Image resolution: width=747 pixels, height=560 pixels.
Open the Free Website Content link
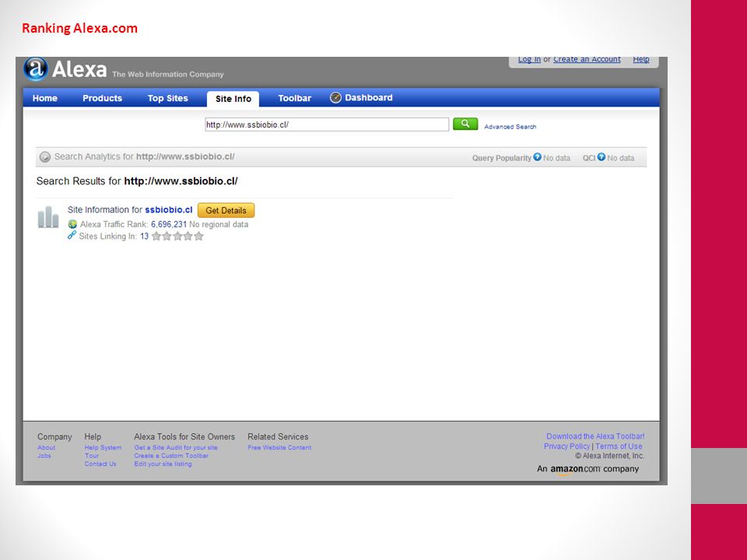279,448
